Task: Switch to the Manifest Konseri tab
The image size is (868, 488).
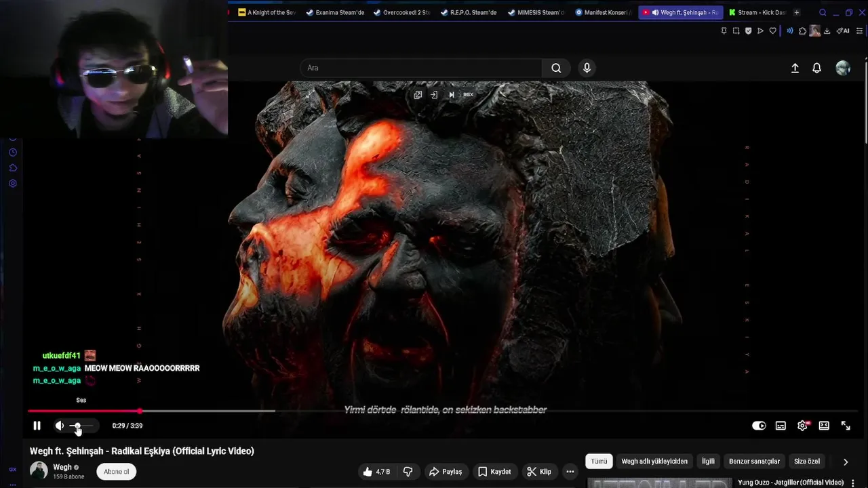Action: click(603, 12)
